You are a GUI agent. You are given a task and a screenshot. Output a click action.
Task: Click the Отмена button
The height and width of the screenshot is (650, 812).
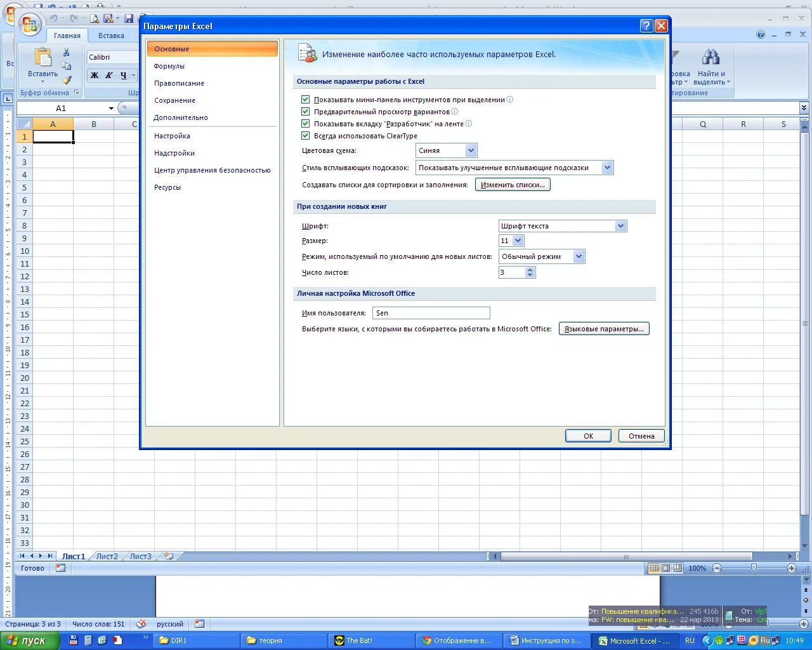[x=641, y=436]
